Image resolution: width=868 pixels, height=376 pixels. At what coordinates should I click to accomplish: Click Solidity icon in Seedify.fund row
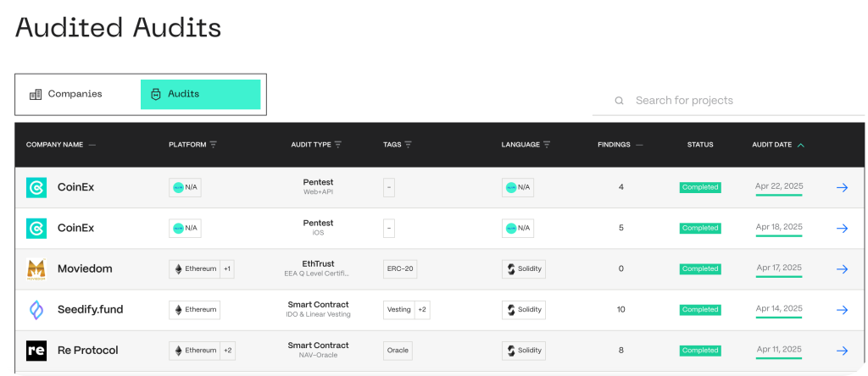click(x=511, y=310)
